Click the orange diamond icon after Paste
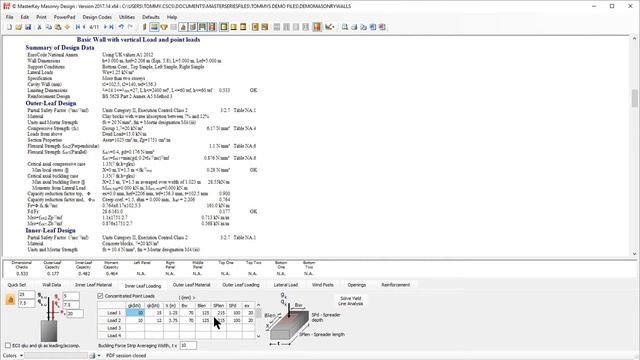 coord(67,27)
